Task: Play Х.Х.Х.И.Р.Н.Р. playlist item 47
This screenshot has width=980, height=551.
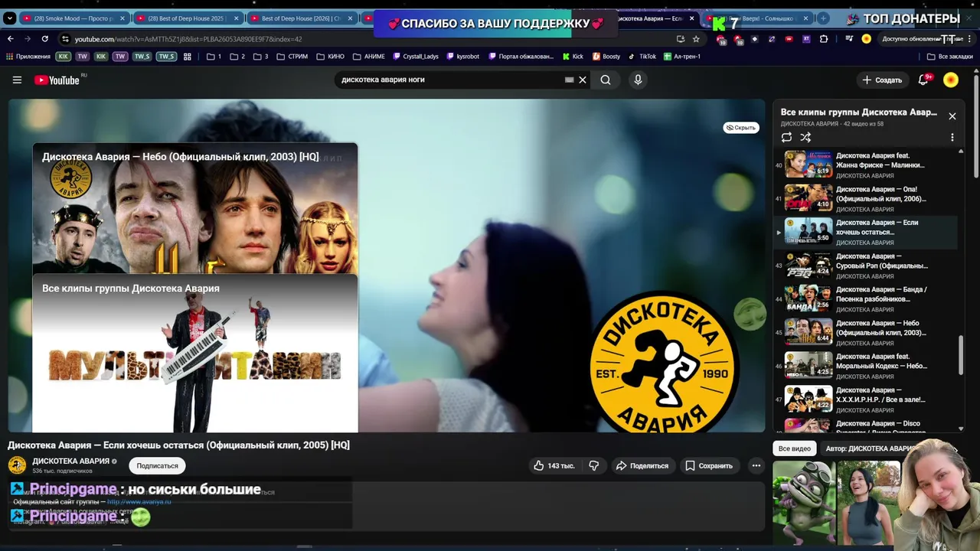Action: click(867, 399)
